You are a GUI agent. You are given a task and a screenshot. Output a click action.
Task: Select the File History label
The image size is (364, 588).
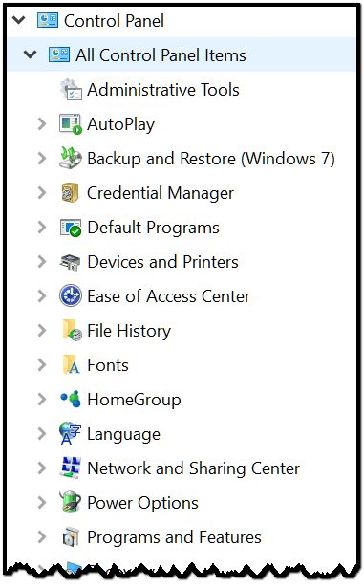pyautogui.click(x=129, y=331)
